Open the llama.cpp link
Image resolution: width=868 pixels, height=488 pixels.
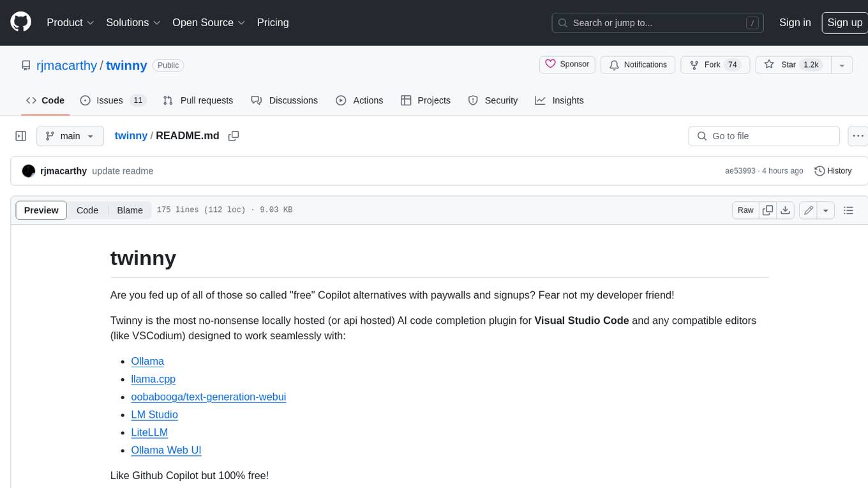[153, 379]
